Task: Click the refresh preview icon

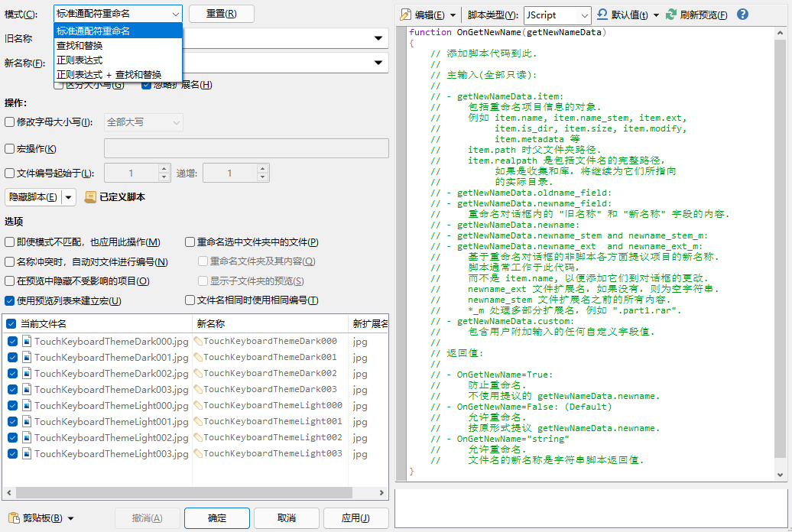Action: point(670,15)
